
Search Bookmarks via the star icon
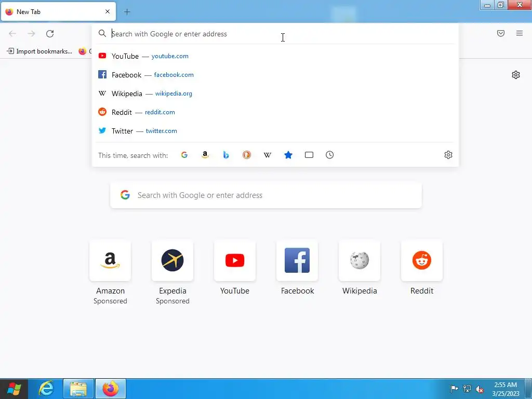point(288,155)
